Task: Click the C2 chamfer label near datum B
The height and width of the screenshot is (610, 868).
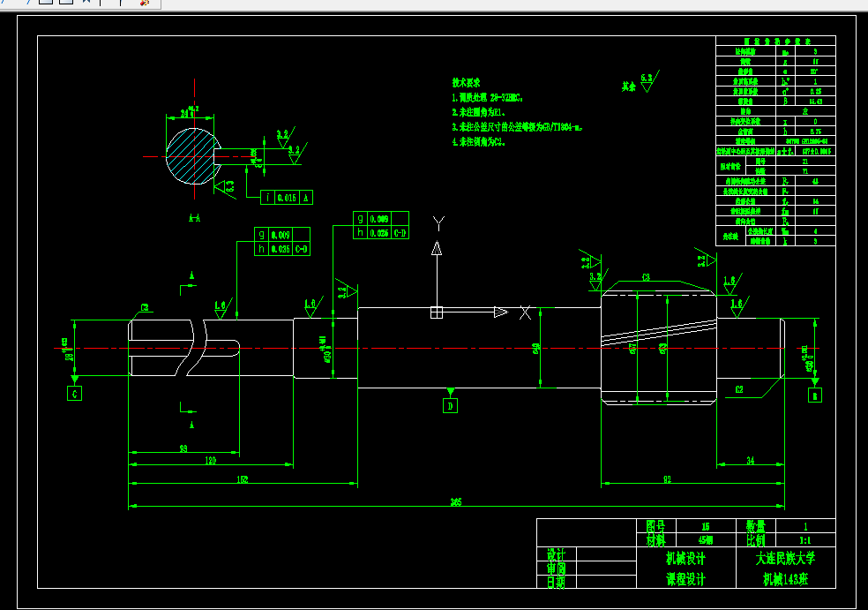Action: (739, 389)
